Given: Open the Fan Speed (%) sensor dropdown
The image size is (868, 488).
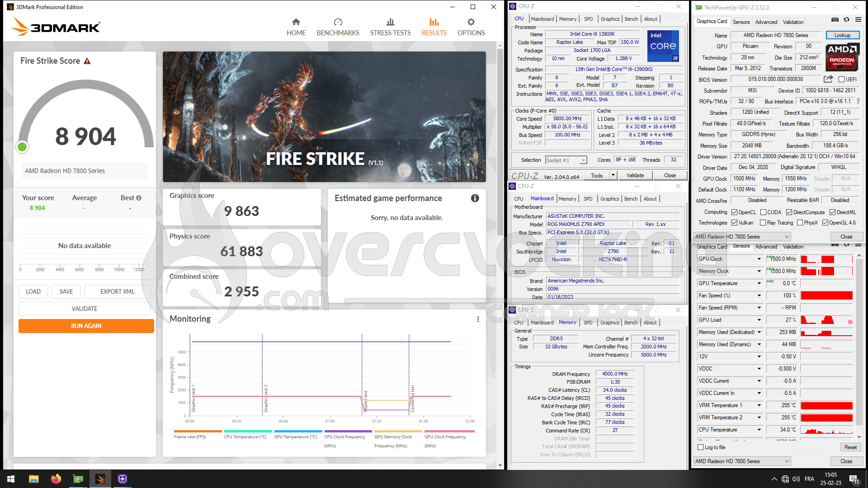Looking at the screenshot, I should (x=759, y=296).
